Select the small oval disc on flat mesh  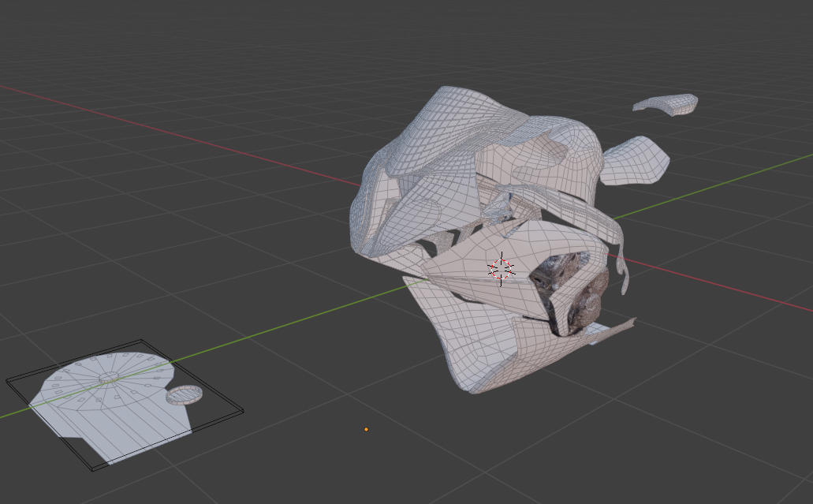tap(184, 395)
